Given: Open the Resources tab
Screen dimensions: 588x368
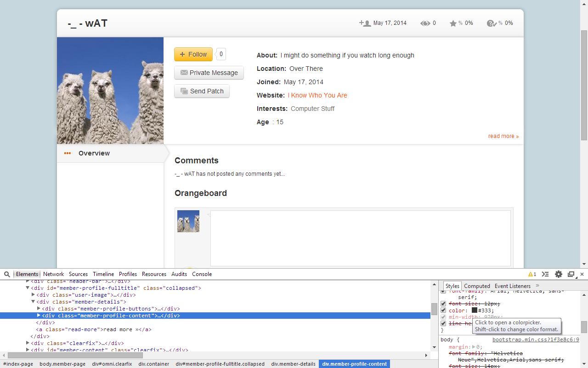Looking at the screenshot, I should coord(154,274).
